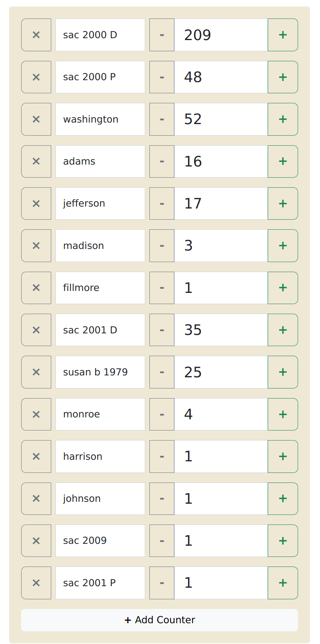The width and height of the screenshot is (320, 644).
Task: Decrement the sac 2000 D counter
Action: point(162,35)
